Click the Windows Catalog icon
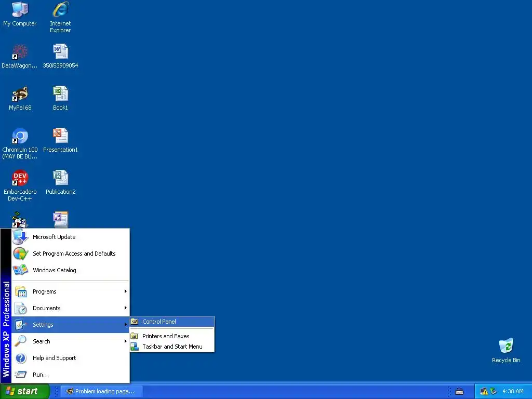The image size is (532, 399). click(x=20, y=270)
